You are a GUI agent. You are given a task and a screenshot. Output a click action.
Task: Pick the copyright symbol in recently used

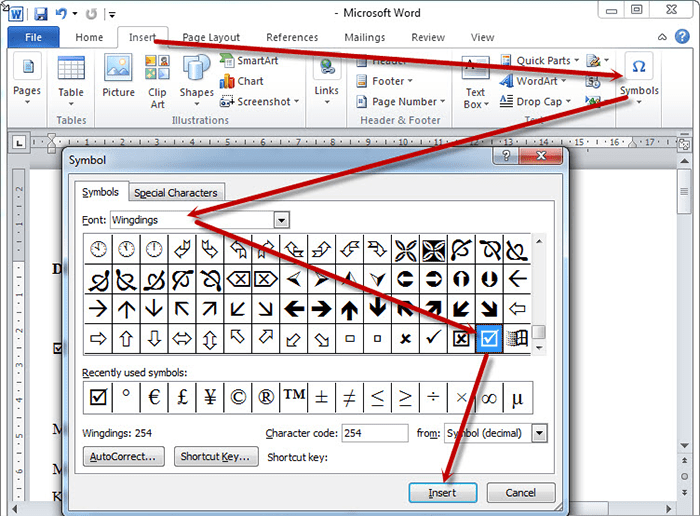238,397
